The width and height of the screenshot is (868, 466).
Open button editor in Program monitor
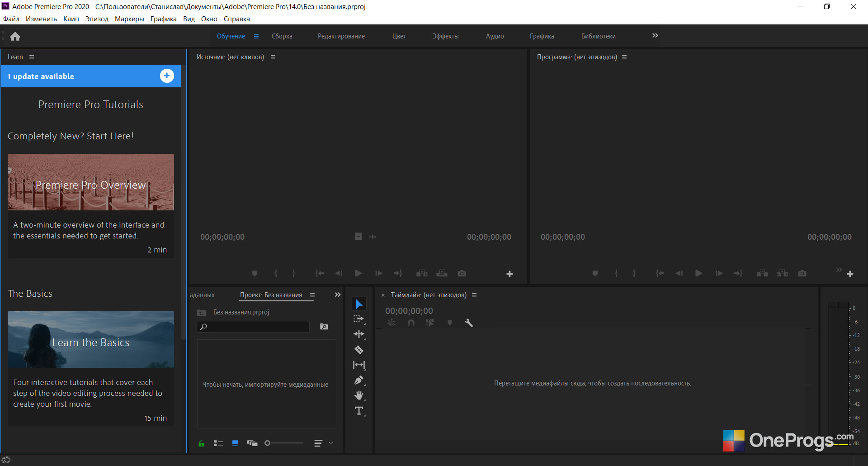point(850,274)
